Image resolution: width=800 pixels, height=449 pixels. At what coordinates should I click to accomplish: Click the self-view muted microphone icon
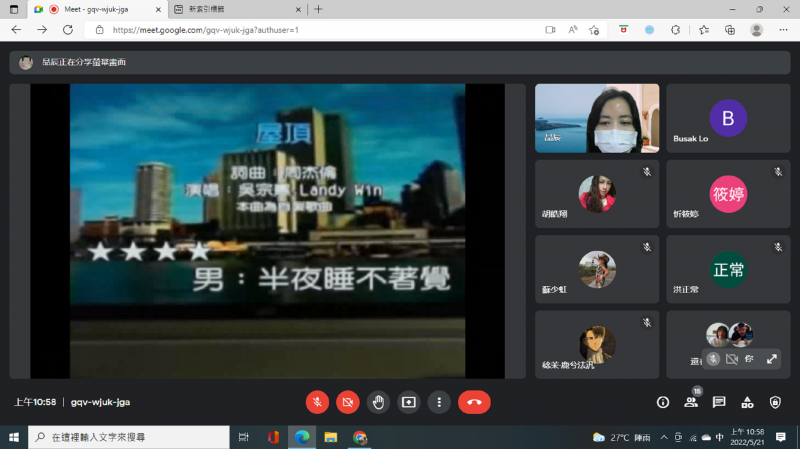coord(713,359)
